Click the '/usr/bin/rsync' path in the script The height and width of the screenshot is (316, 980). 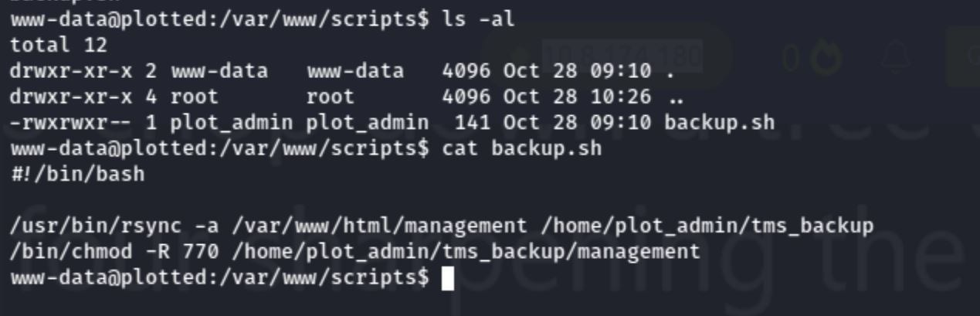tap(97, 226)
